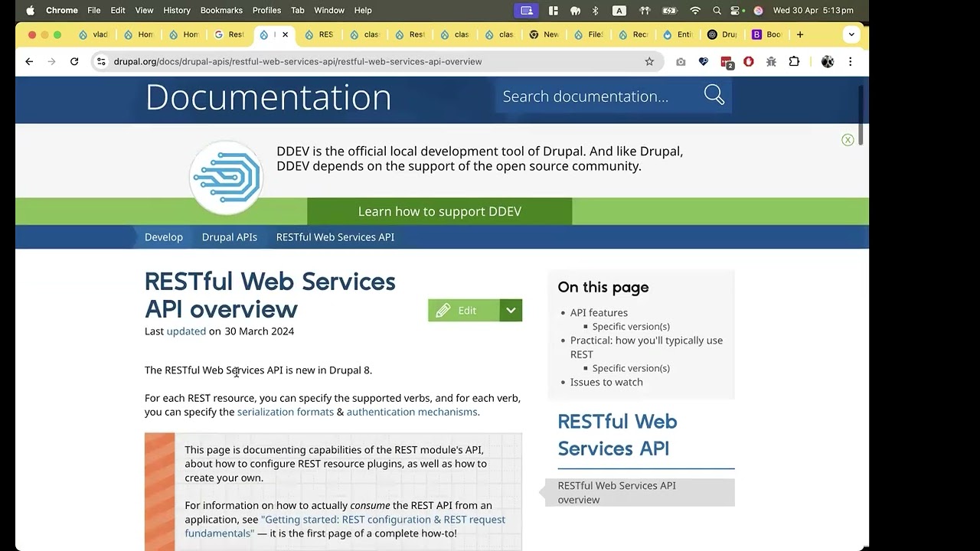This screenshot has height=551, width=980.
Task: Open the Chrome profile avatar
Action: (x=828, y=61)
